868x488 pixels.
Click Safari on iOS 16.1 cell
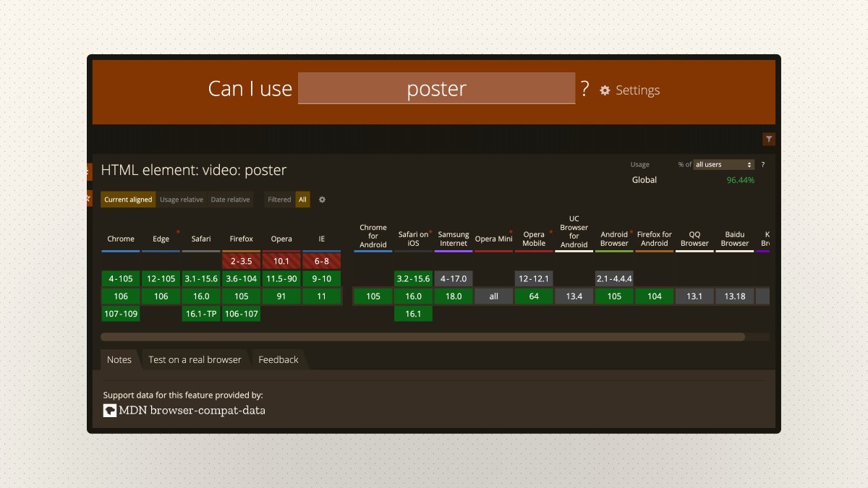(413, 314)
